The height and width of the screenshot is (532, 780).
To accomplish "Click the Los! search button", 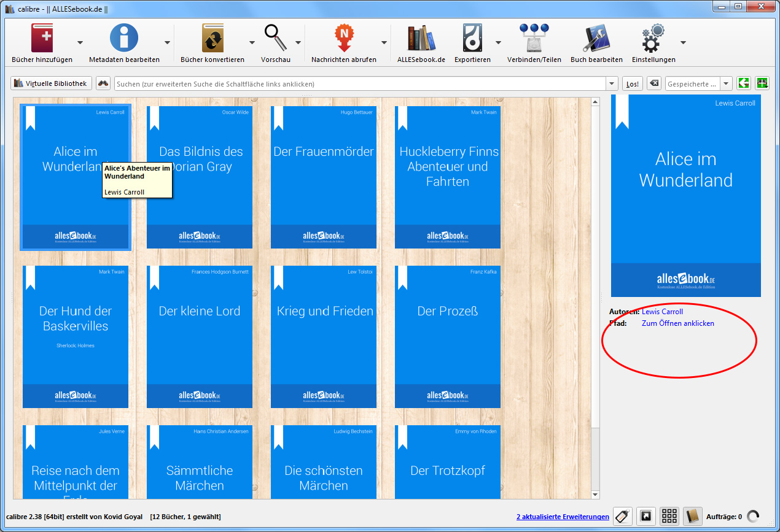I will (633, 83).
